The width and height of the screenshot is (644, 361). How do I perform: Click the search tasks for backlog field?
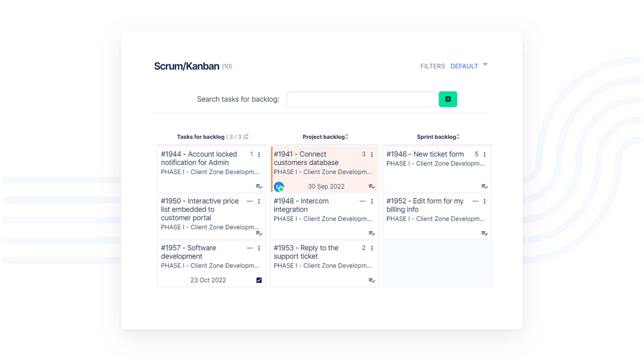(x=363, y=99)
